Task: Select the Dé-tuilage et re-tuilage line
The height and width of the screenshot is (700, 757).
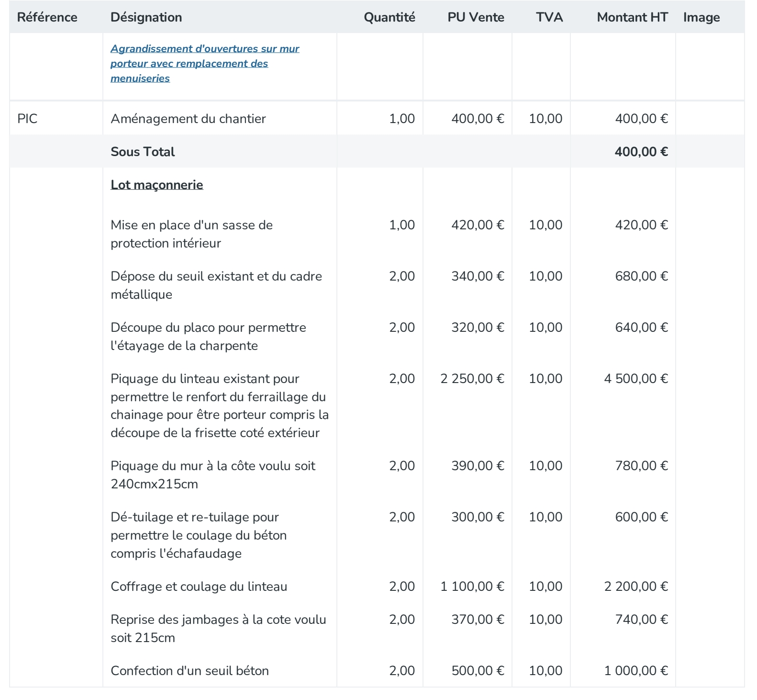Action: click(x=199, y=535)
